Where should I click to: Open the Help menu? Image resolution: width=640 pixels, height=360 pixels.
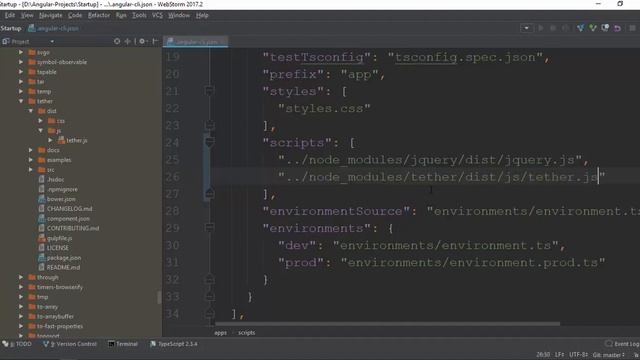(202, 16)
